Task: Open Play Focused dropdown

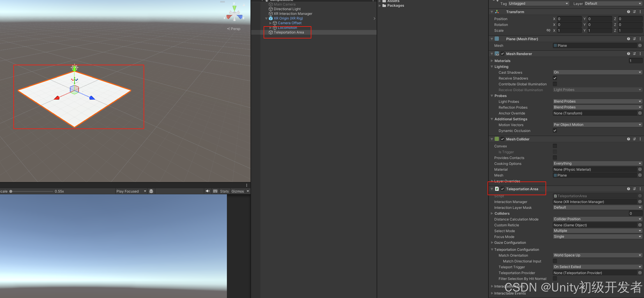Action: [x=131, y=191]
